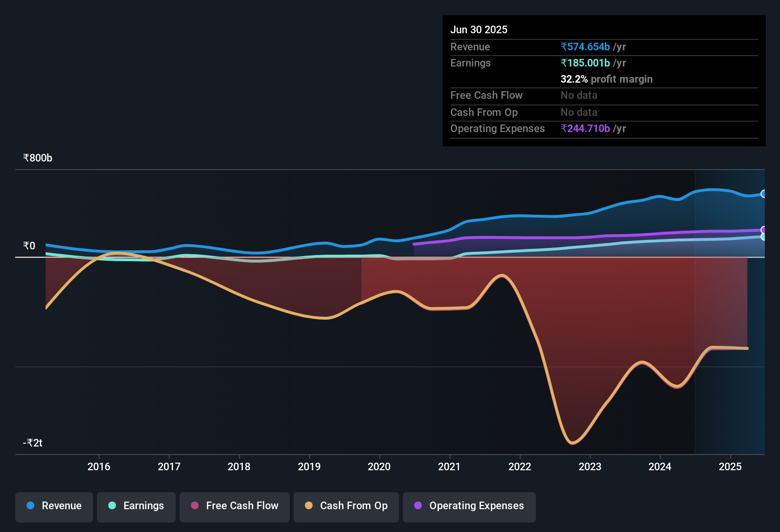Click the ₹244.710b operating expenses value

click(x=585, y=129)
